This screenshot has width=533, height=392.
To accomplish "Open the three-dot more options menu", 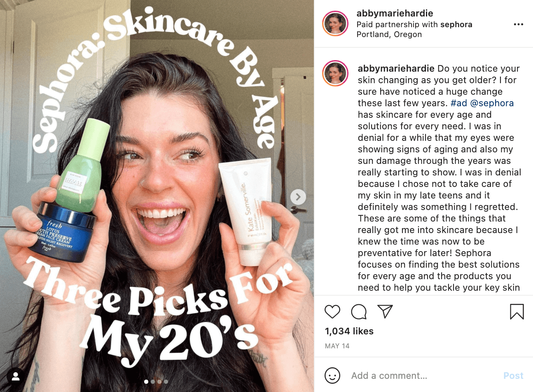I will point(519,24).
